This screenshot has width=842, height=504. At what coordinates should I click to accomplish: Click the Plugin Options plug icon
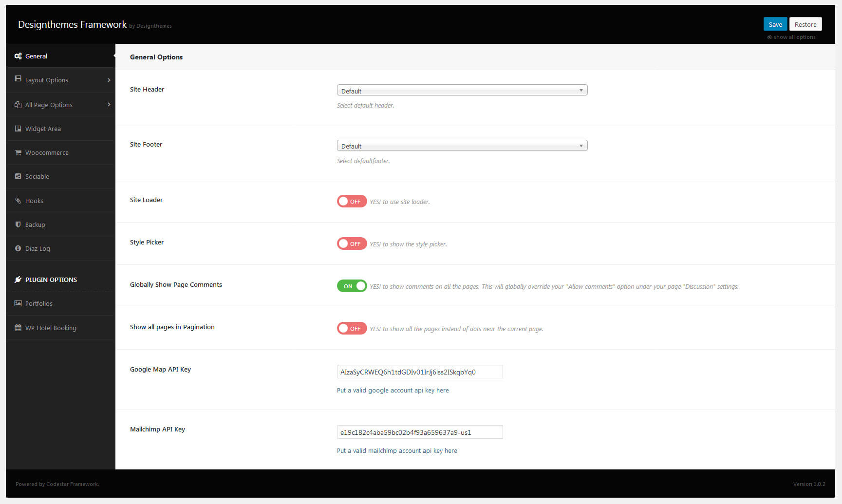[x=18, y=280]
